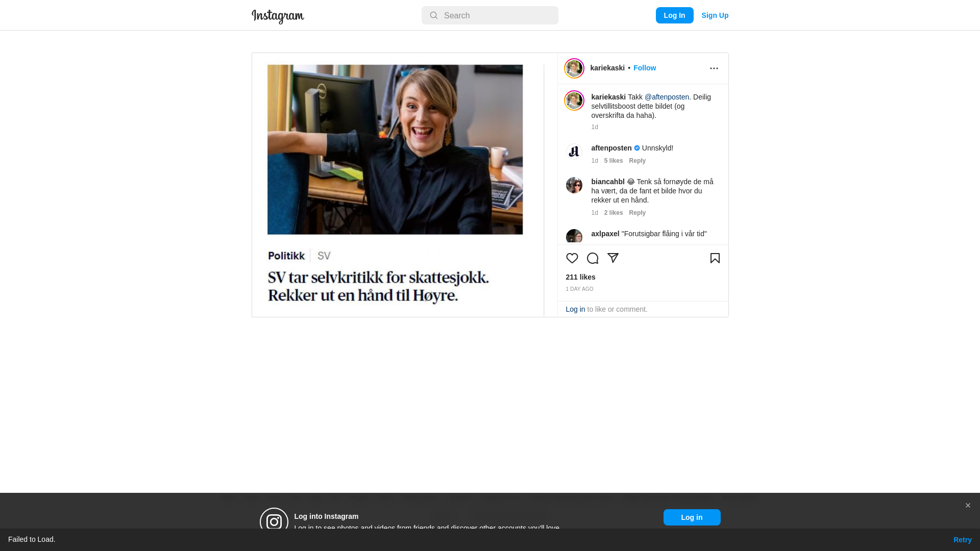Screen dimensions: 980x551
Task: Retry loading in the bottom bar
Action: pos(962,540)
